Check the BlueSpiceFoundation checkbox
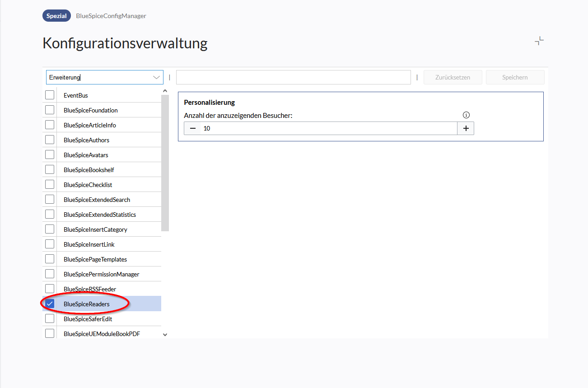Viewport: 588px width, 388px height. tap(50, 110)
